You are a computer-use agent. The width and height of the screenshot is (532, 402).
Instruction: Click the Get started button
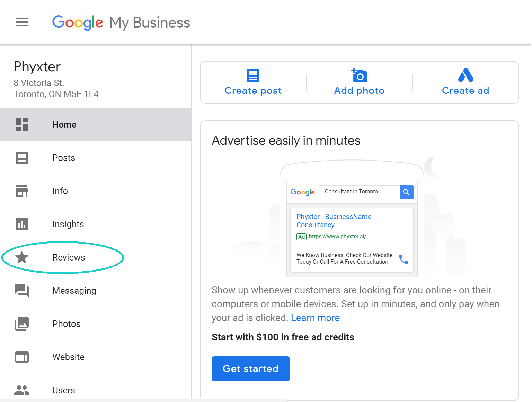pyautogui.click(x=251, y=369)
